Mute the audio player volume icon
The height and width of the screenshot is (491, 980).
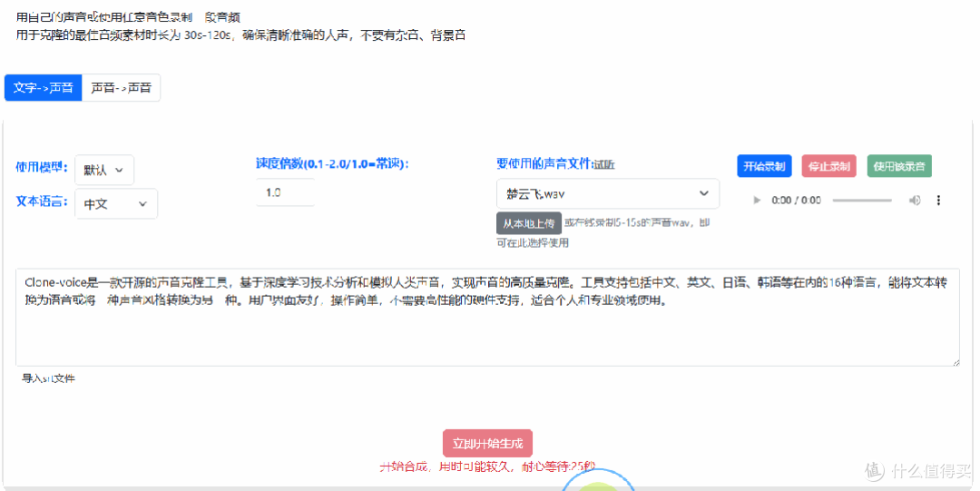pos(915,201)
